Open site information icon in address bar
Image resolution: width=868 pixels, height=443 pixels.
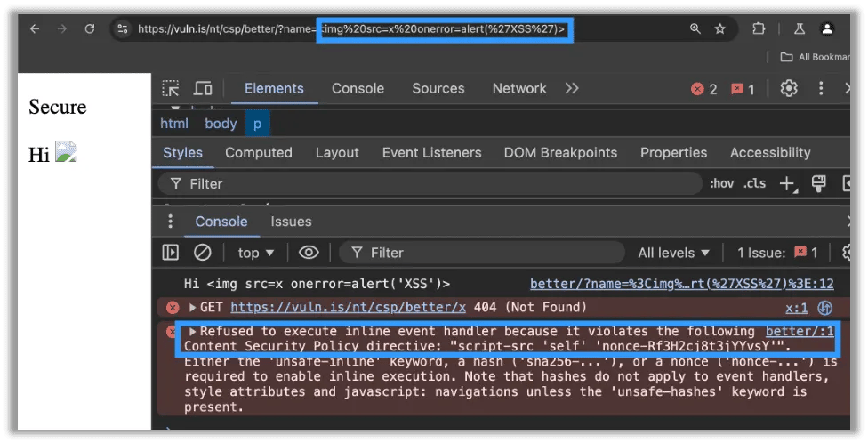click(123, 28)
